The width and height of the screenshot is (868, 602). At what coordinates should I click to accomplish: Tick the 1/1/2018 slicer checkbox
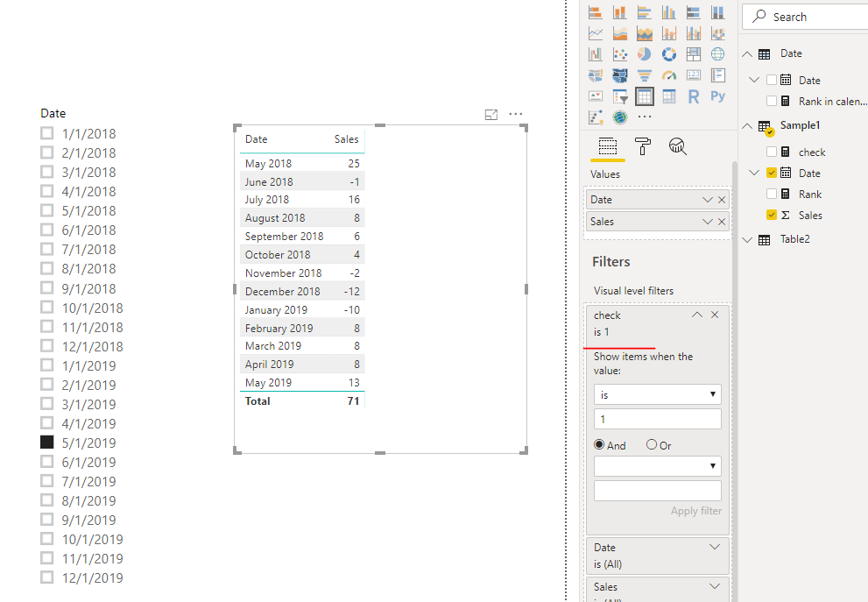[x=47, y=133]
